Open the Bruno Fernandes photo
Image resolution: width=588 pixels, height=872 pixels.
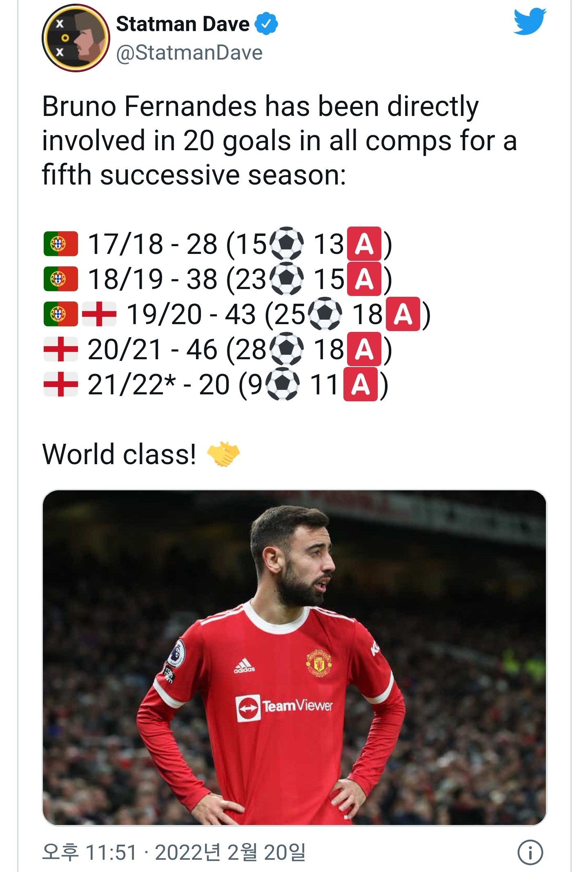point(294,657)
